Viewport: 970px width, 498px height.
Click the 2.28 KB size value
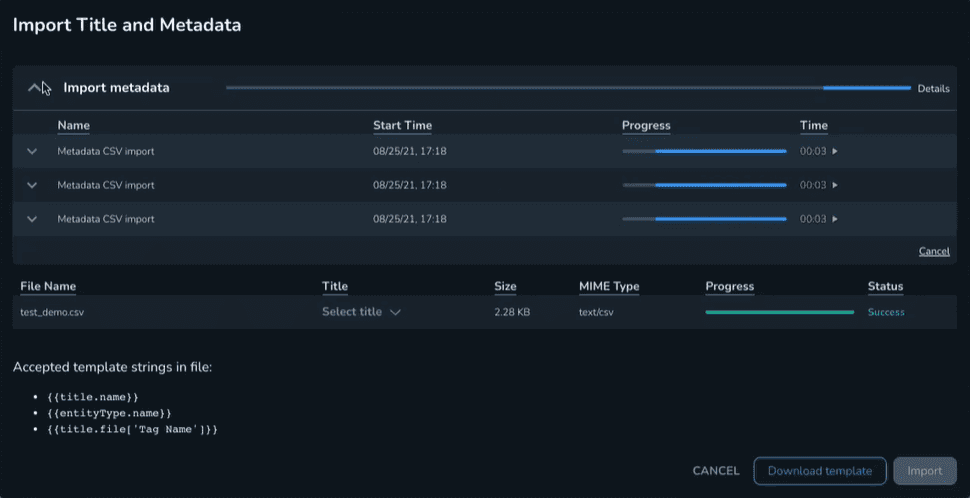pyautogui.click(x=512, y=312)
